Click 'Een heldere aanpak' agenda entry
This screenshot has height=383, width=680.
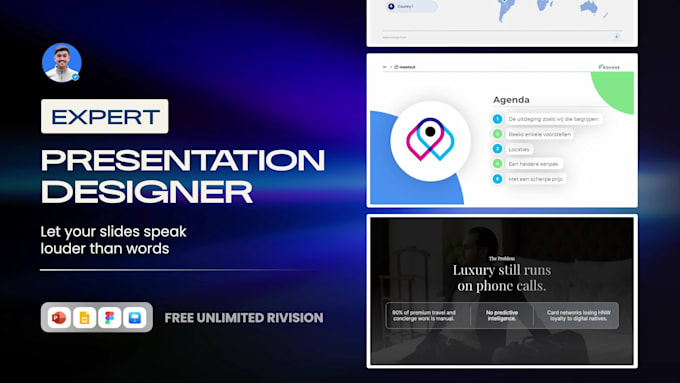533,164
